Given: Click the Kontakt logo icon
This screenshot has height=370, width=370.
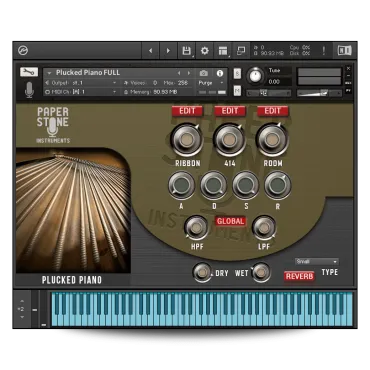Looking at the screenshot, I should (23, 51).
